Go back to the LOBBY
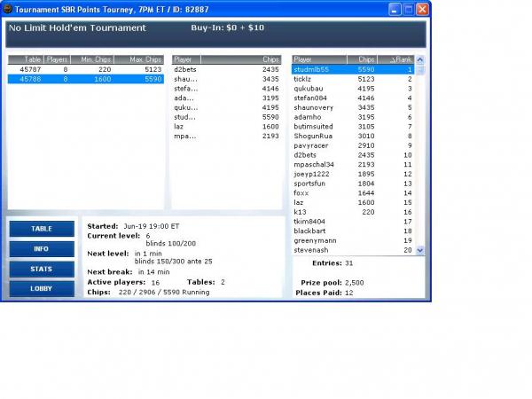This screenshot has height=399, width=532. (x=42, y=289)
